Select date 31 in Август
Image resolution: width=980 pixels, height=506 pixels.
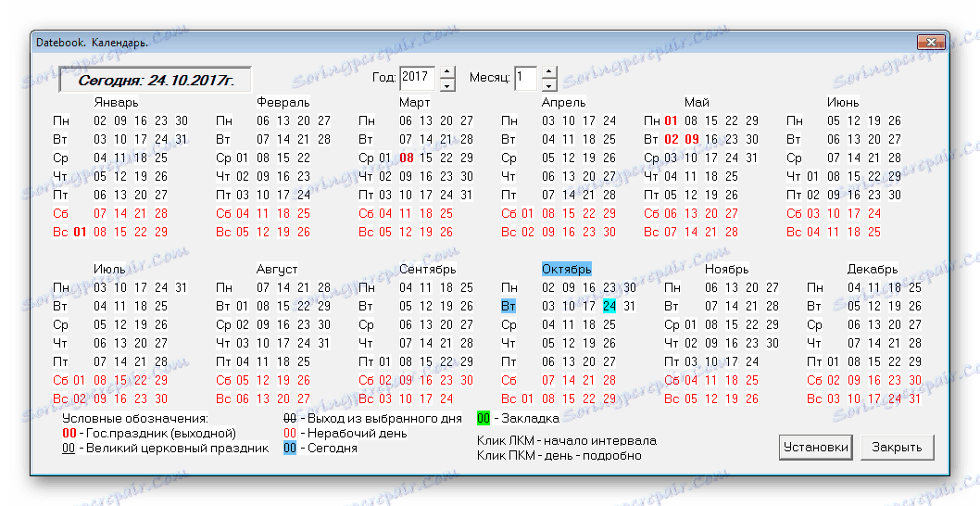tap(324, 344)
